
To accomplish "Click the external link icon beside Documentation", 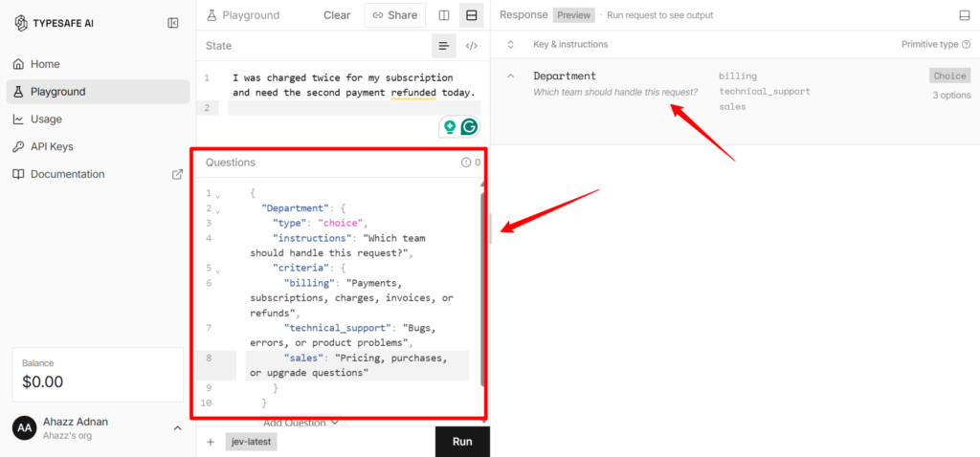I will pyautogui.click(x=177, y=174).
